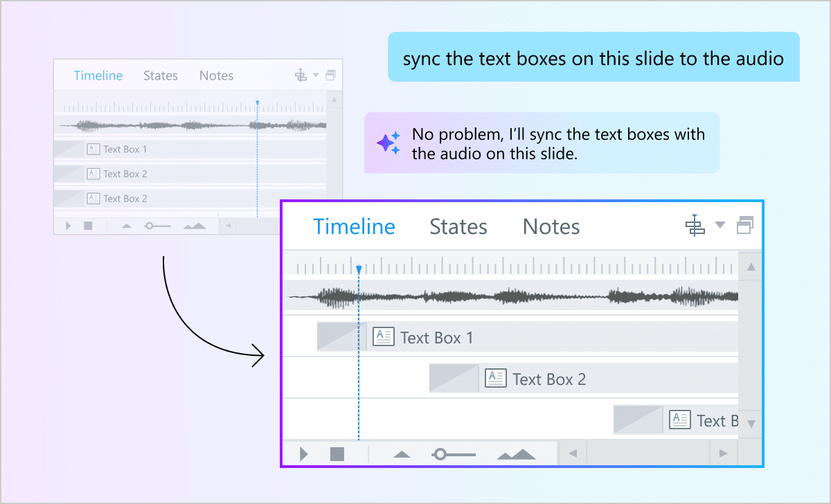The image size is (831, 504).
Task: Play the timeline audio preview
Action: [303, 453]
